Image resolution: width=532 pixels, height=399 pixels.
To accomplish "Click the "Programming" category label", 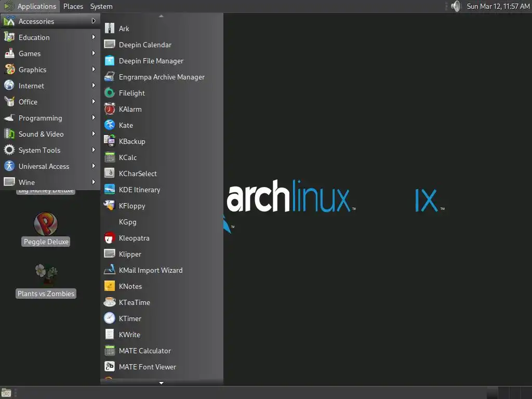I will pos(40,118).
